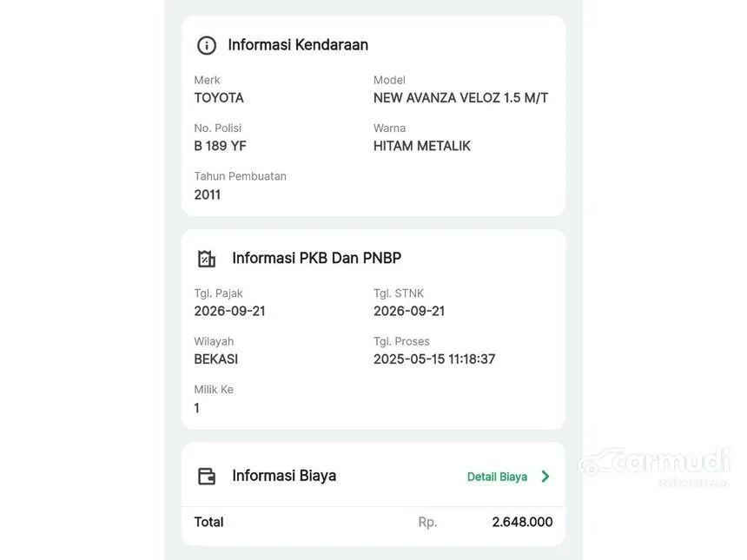This screenshot has height=560, width=747.
Task: Click the HITAM METALIK color value
Action: (421, 146)
